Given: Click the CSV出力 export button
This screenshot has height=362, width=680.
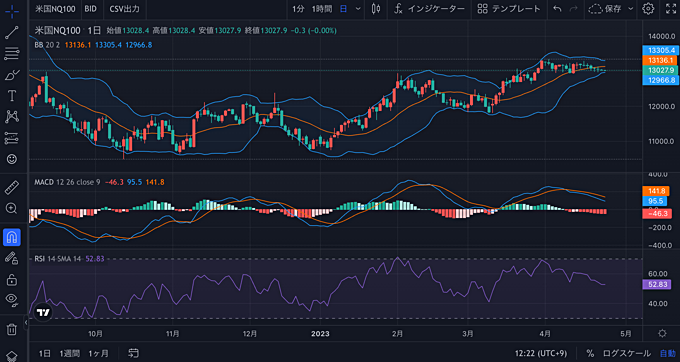Looking at the screenshot, I should click(x=124, y=9).
